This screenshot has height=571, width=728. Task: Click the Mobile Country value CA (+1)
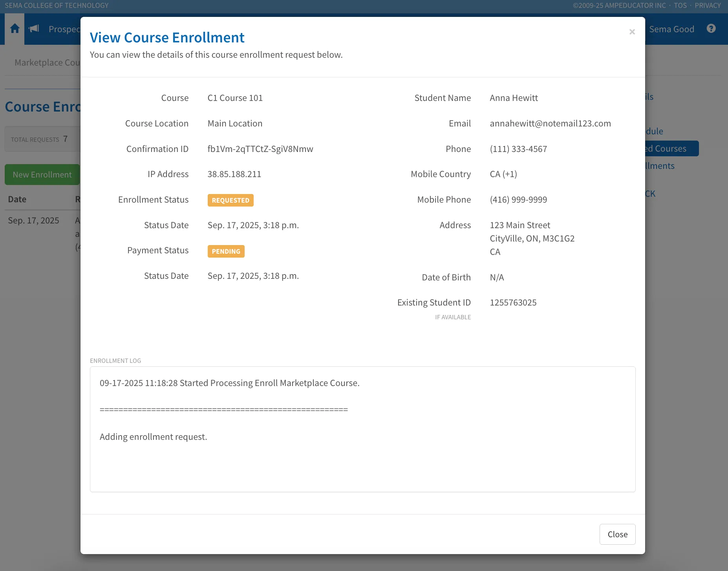point(503,174)
